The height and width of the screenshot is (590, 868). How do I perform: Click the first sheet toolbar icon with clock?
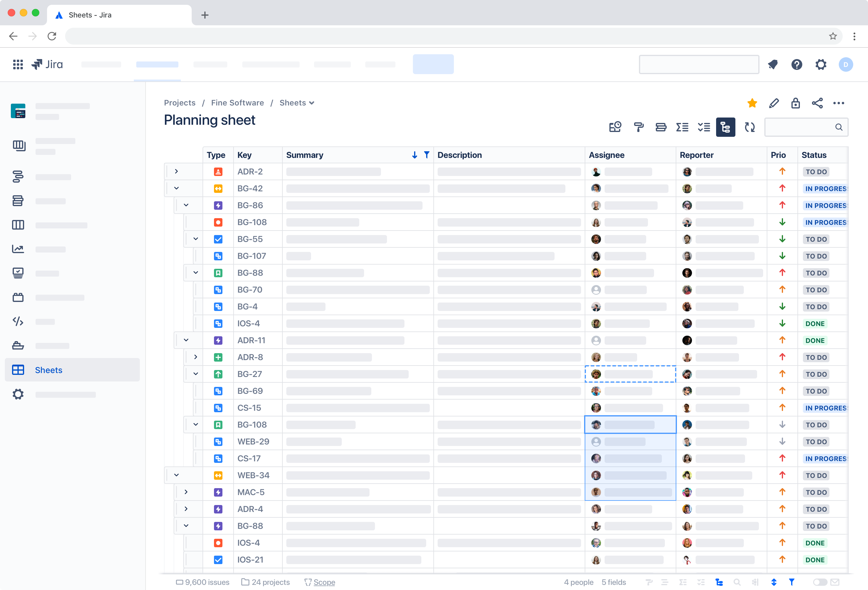pyautogui.click(x=615, y=127)
